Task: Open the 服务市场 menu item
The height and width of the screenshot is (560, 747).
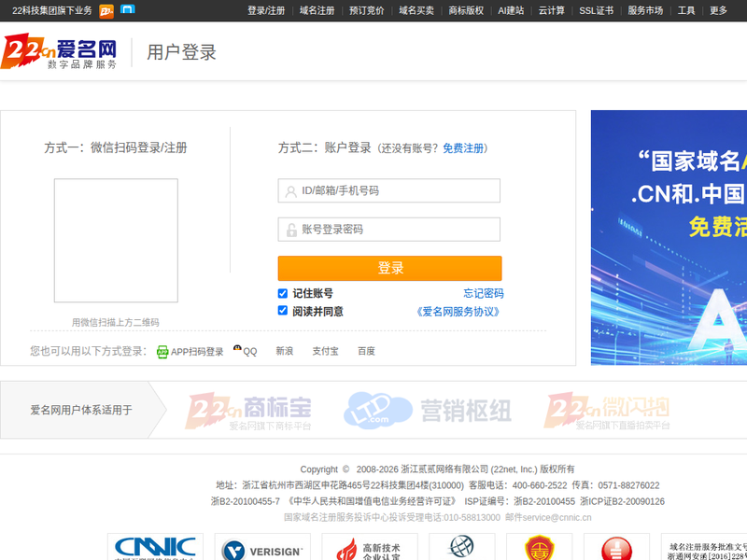Action: tap(645, 10)
